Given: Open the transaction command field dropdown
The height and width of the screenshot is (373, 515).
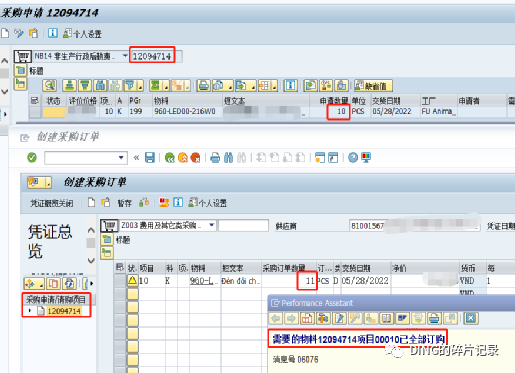Looking at the screenshot, I should coord(121,157).
